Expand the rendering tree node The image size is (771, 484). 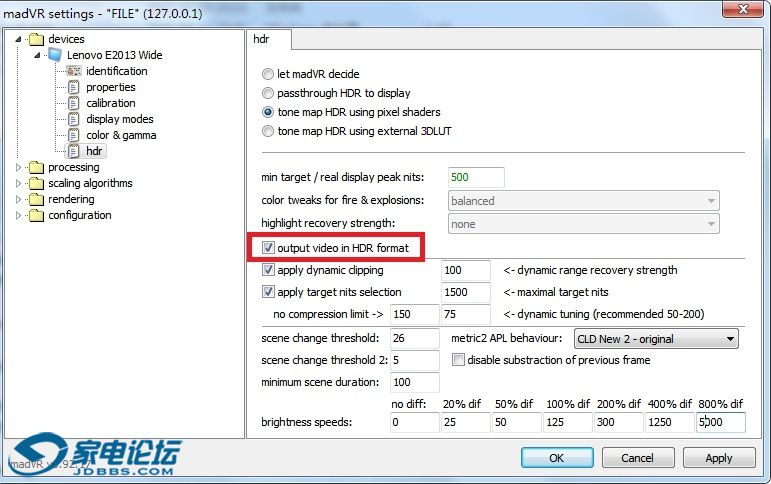point(18,199)
